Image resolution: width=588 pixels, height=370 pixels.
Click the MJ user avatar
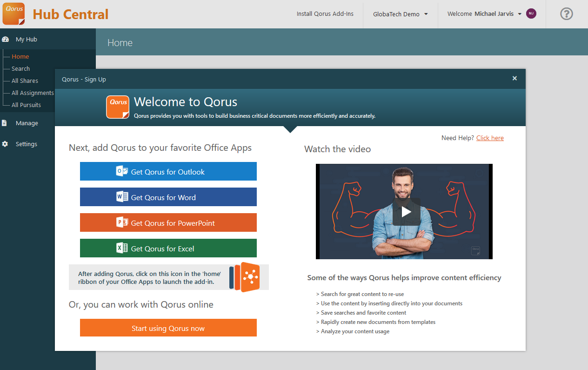point(531,13)
